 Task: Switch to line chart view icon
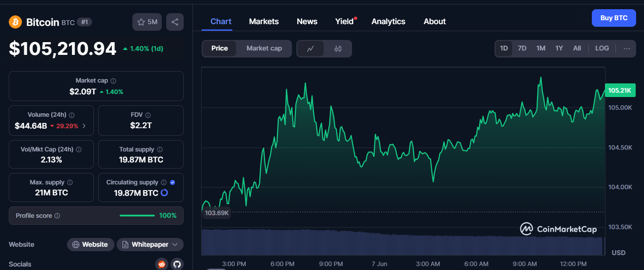310,49
